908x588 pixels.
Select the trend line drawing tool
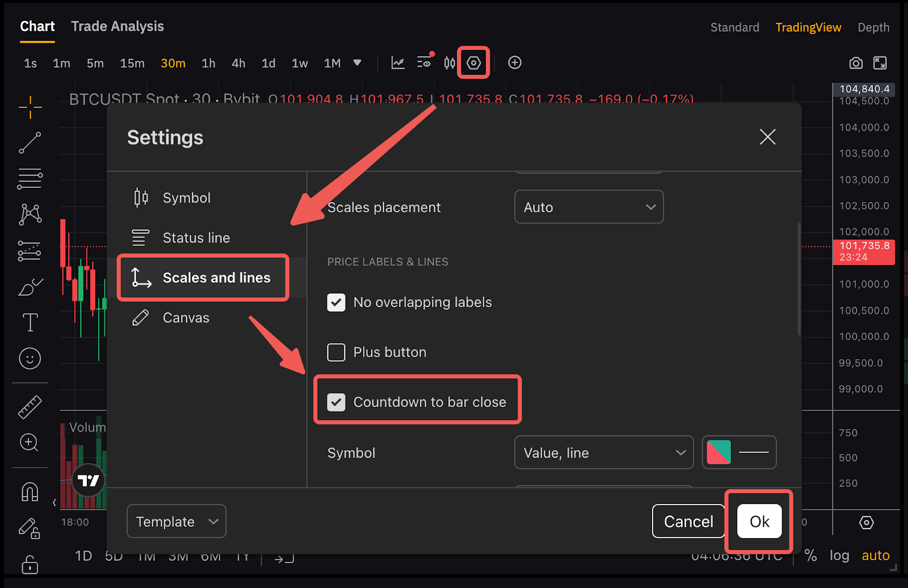point(30,143)
